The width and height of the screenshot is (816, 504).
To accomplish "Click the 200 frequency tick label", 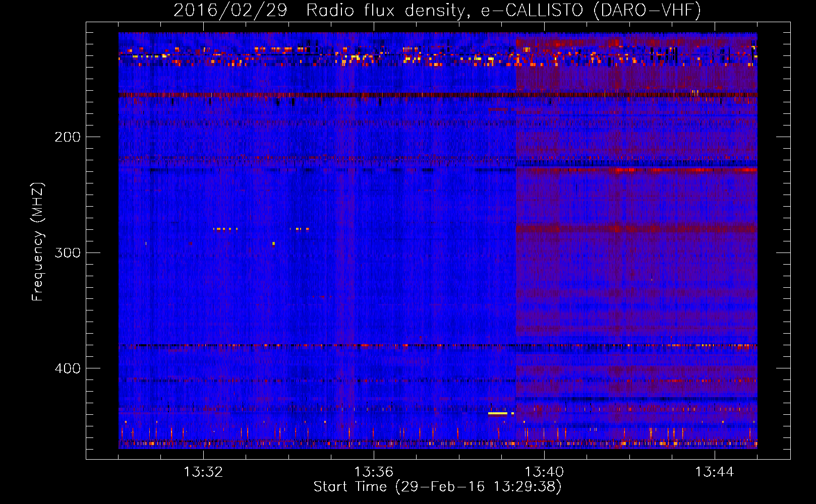I will point(68,137).
